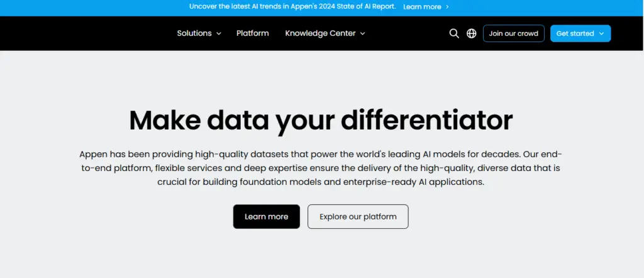Click the empty left area of the black navbar

click(75, 33)
